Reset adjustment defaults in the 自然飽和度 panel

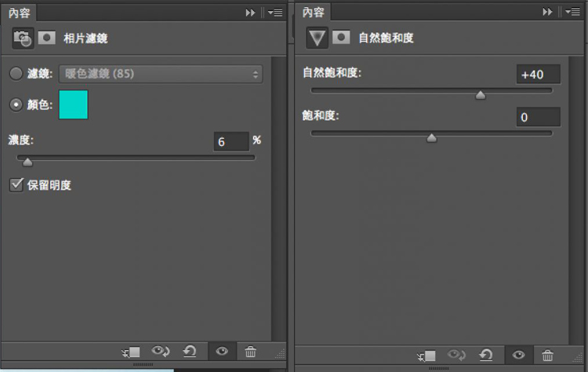coord(486,355)
